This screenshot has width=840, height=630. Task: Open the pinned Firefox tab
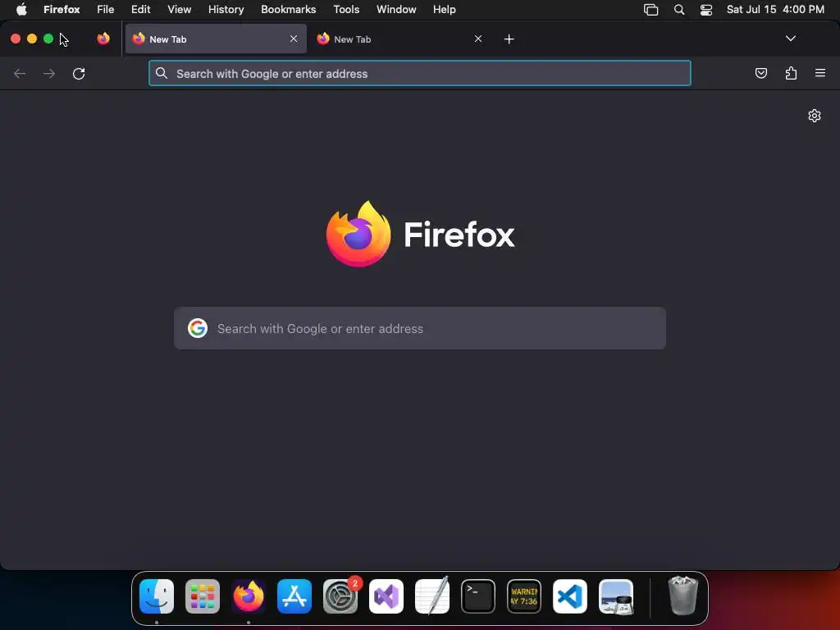[x=103, y=39]
